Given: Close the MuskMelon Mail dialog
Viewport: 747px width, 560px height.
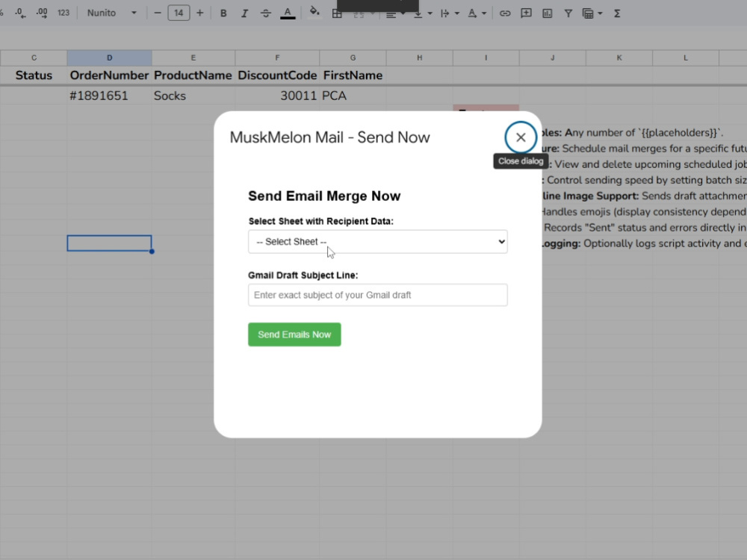Looking at the screenshot, I should coord(520,137).
